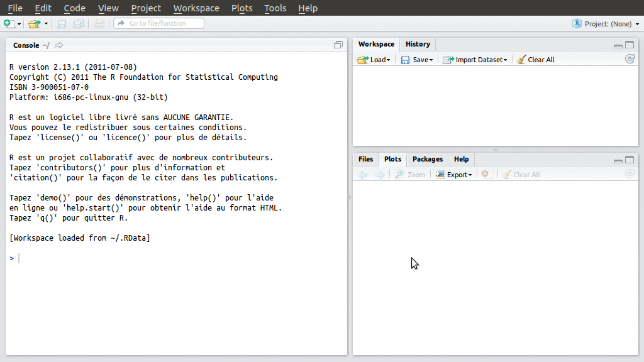Open the File menu
This screenshot has width=644, height=362.
15,8
